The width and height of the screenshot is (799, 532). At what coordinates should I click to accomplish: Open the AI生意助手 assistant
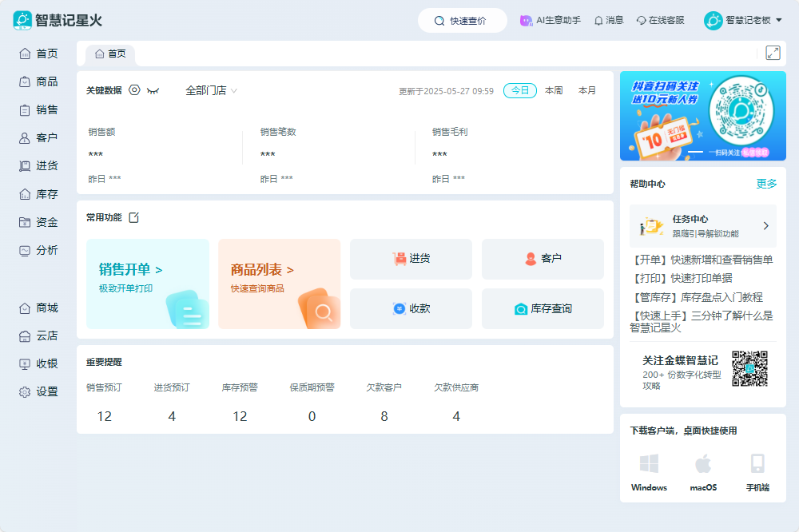tap(550, 21)
